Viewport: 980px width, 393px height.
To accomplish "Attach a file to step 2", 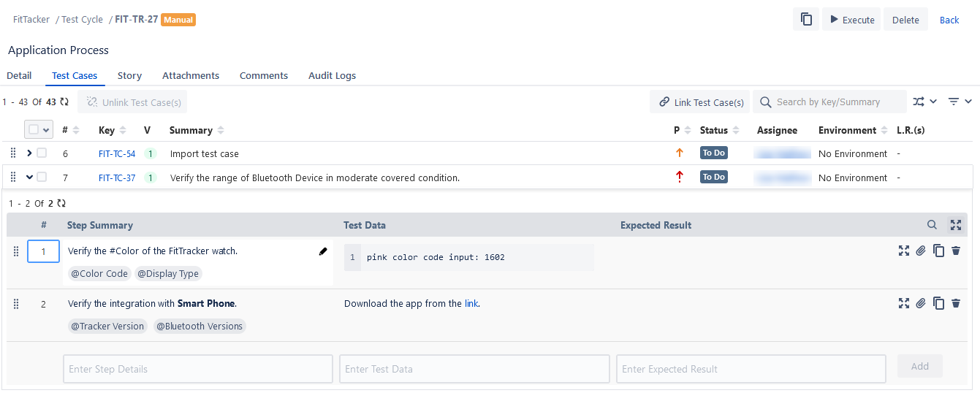I will coord(921,303).
